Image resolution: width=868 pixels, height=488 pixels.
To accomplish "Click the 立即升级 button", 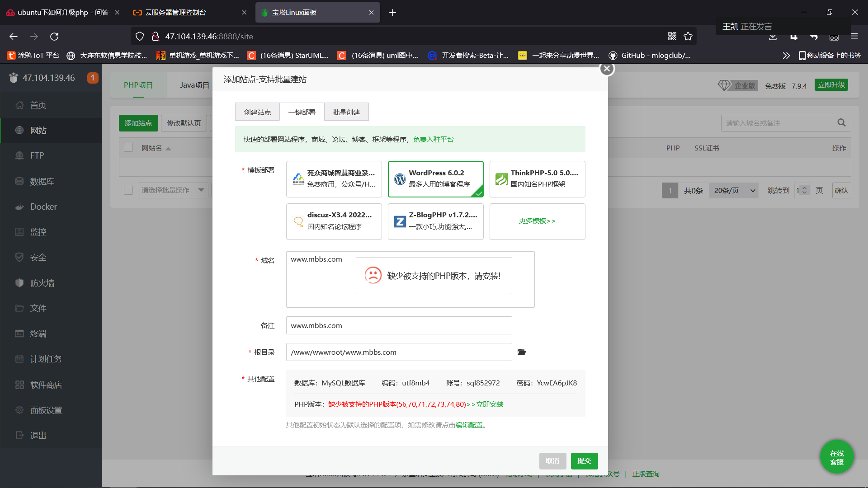I will [831, 85].
